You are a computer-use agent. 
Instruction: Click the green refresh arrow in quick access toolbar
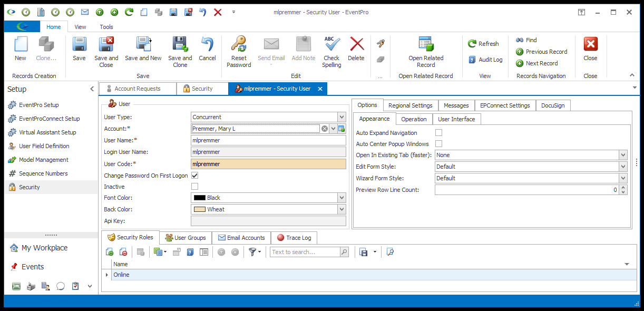129,12
